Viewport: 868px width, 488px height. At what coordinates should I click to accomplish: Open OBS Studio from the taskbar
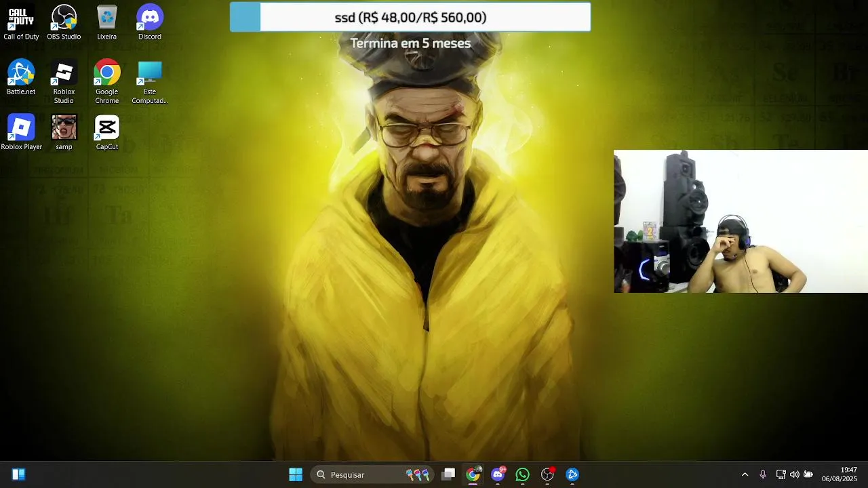[547, 474]
